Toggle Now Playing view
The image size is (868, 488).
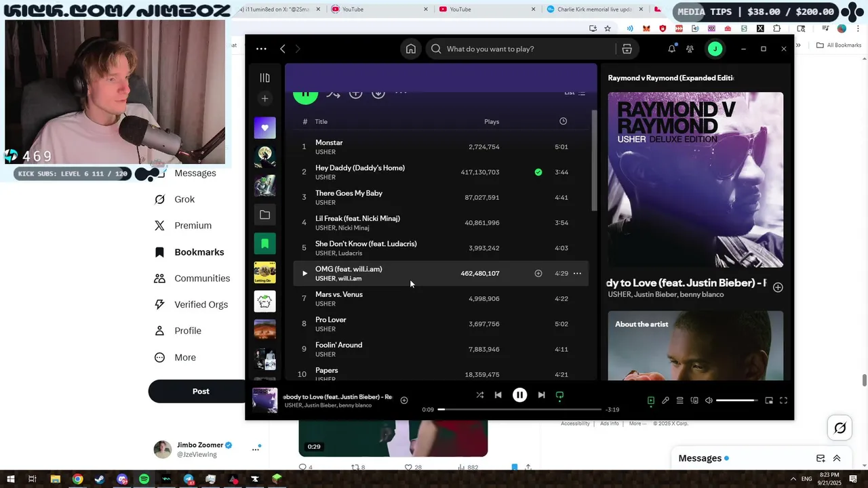coord(651,401)
